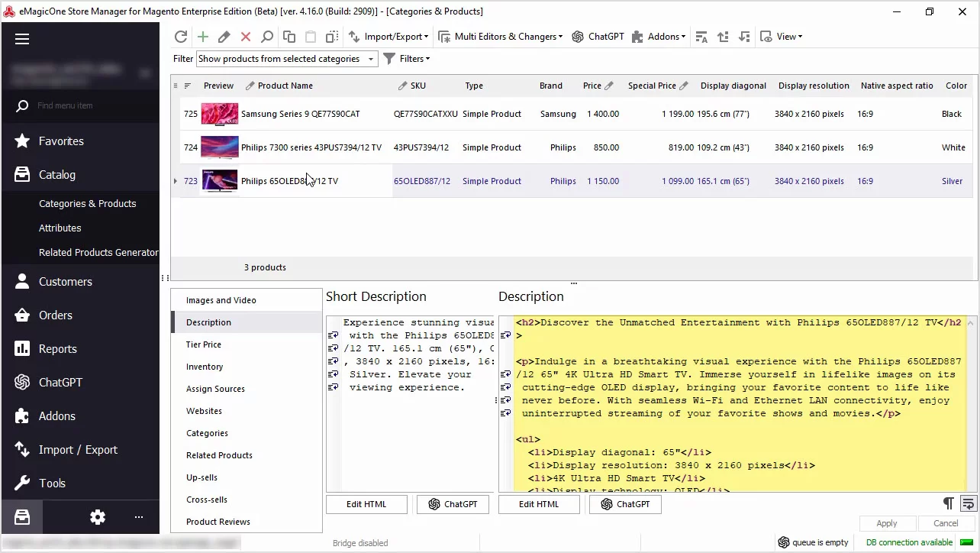Sort by Special Price column

point(652,86)
